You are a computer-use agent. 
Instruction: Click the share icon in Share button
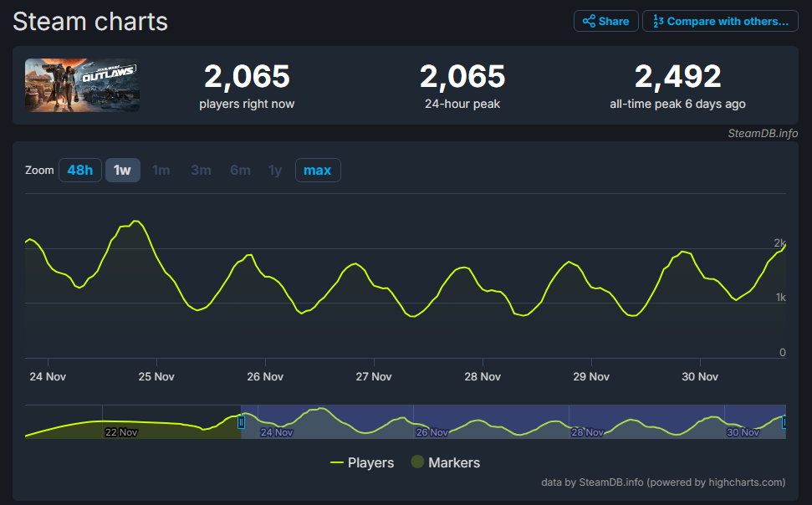(x=589, y=21)
